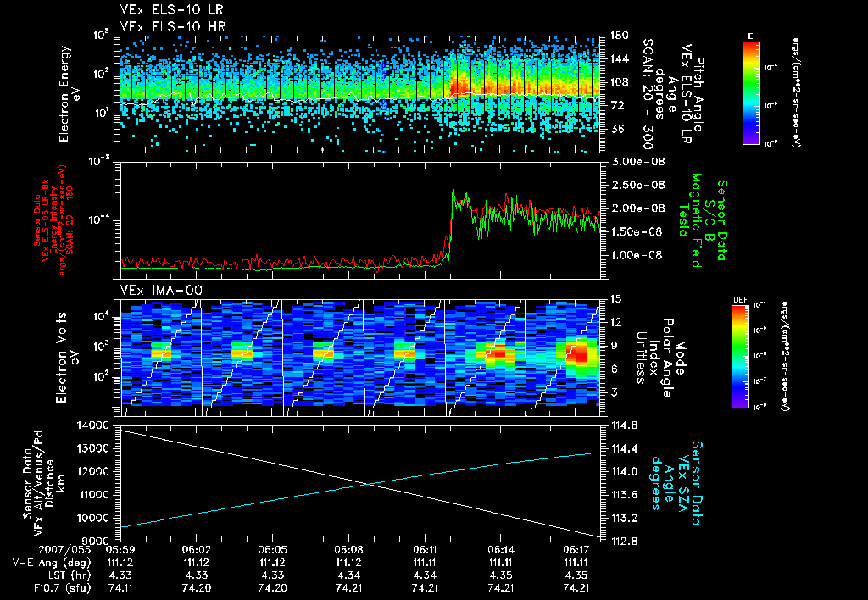
Task: Click the "Electron Energy eV" axis label
Action: pos(70,94)
